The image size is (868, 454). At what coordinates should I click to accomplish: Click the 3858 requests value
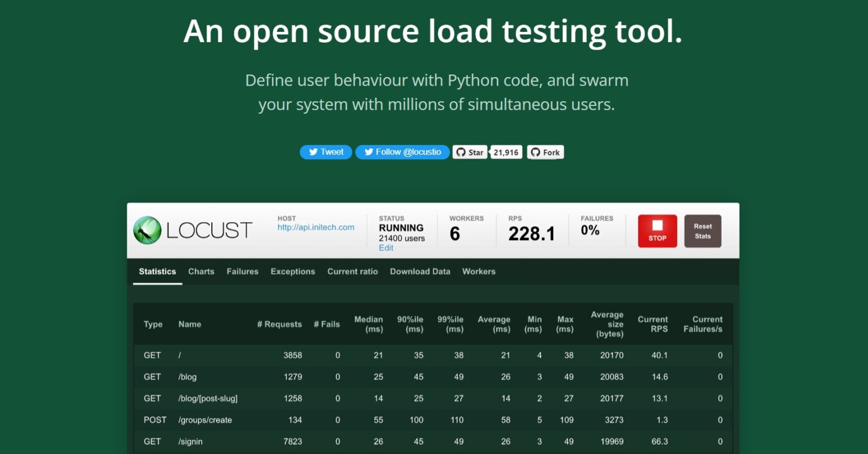[x=293, y=355]
